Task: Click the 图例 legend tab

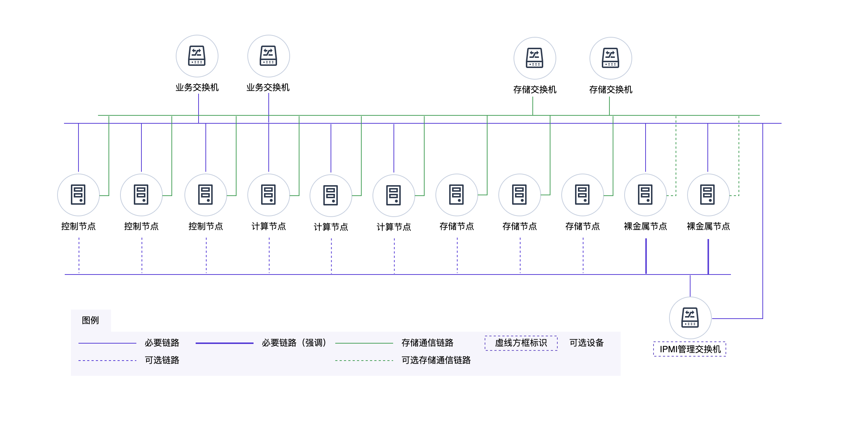Action: (90, 320)
